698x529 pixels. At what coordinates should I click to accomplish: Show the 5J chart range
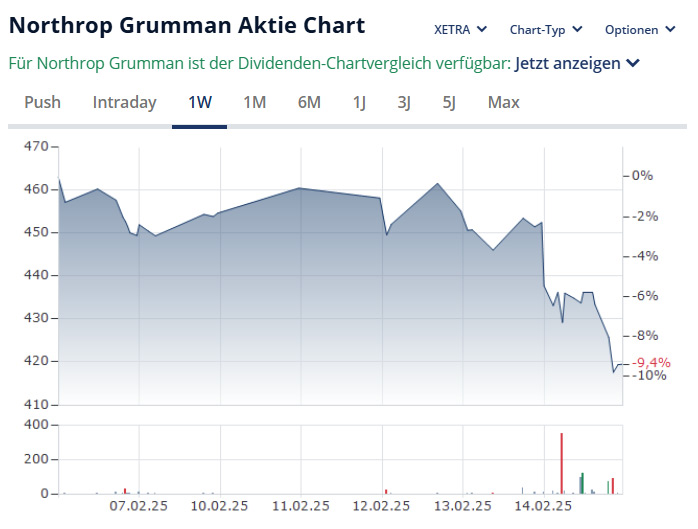(x=450, y=102)
